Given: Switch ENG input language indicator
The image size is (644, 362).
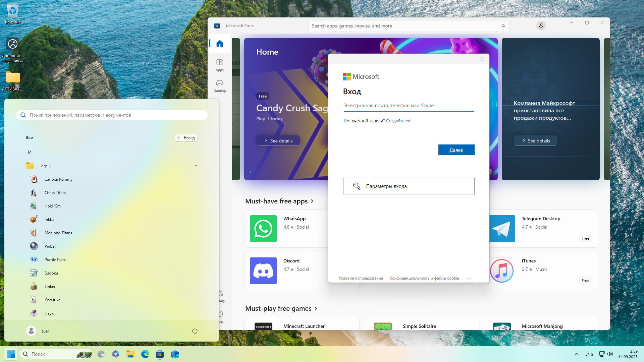Looking at the screenshot, I should [x=589, y=354].
